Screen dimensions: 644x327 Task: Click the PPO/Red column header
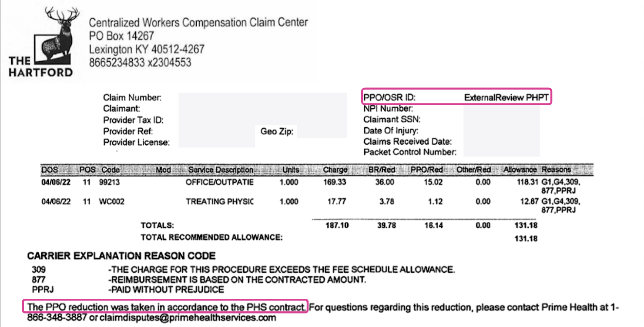pos(427,170)
